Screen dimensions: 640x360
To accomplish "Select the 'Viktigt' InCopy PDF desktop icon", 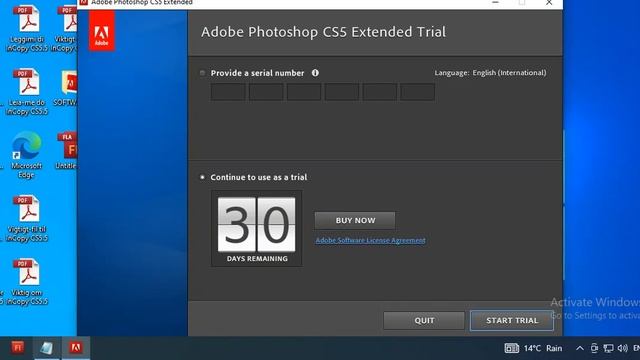I will 65,29.
